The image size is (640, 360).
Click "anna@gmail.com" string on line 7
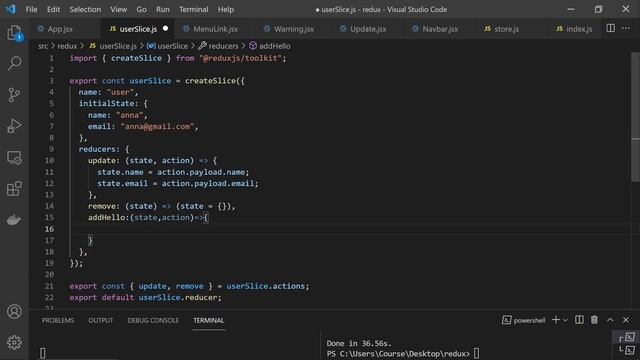point(157,127)
